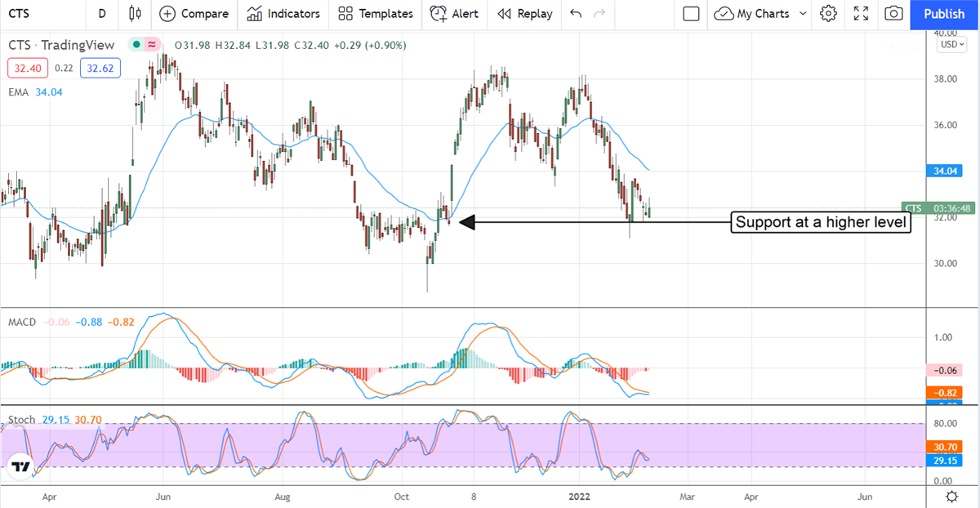Screen dimensions: 980x508
Task: Click the MACD -0.06 pink axis label
Action: (945, 370)
